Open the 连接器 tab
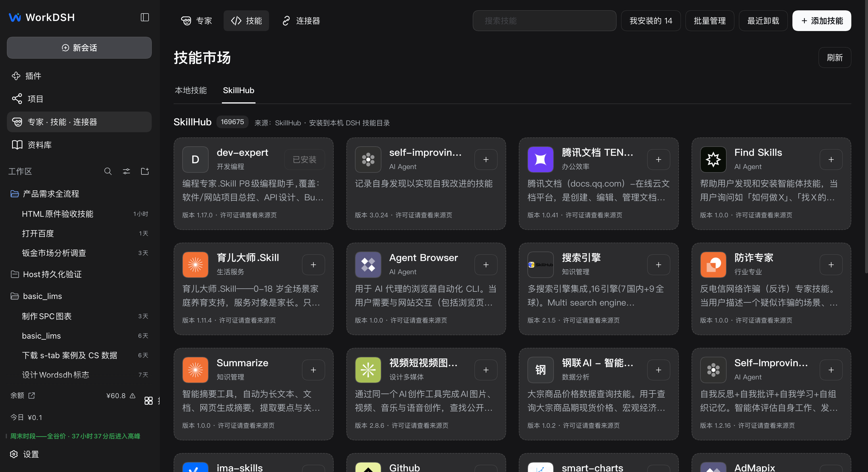This screenshot has width=868, height=472. pyautogui.click(x=301, y=20)
